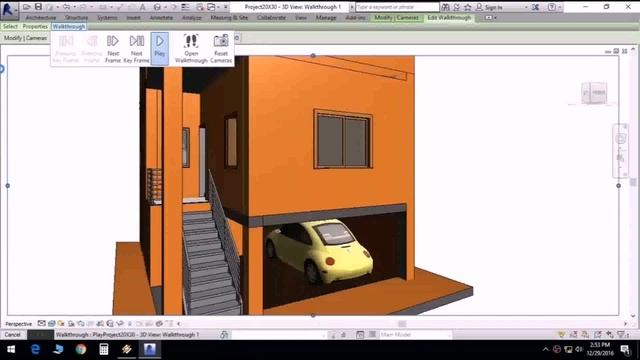Screen dimensions: 640x360
Task: Advance to Next Frame
Action: click(x=113, y=48)
